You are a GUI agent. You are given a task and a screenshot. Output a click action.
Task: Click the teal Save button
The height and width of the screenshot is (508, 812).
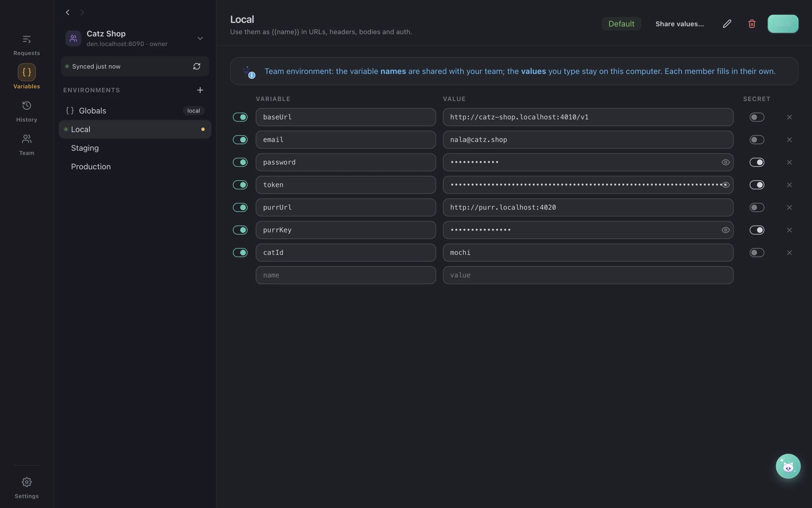point(783,24)
